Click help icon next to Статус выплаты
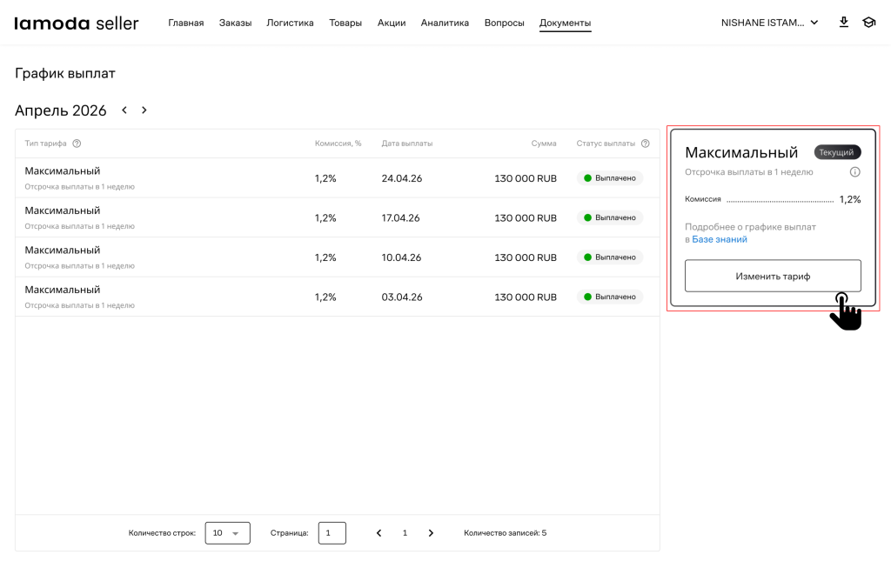This screenshot has height=588, width=891. pos(645,144)
